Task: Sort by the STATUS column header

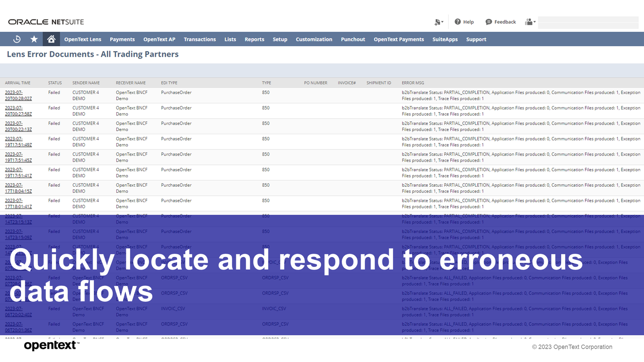Action: tap(55, 83)
